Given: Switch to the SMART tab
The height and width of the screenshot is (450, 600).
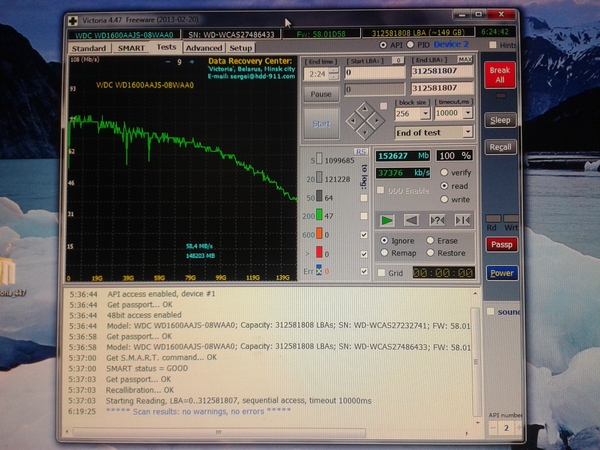Looking at the screenshot, I should 131,47.
